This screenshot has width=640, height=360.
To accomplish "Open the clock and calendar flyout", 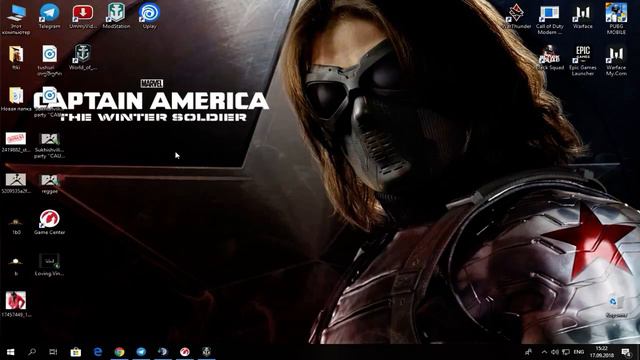I will (x=602, y=352).
